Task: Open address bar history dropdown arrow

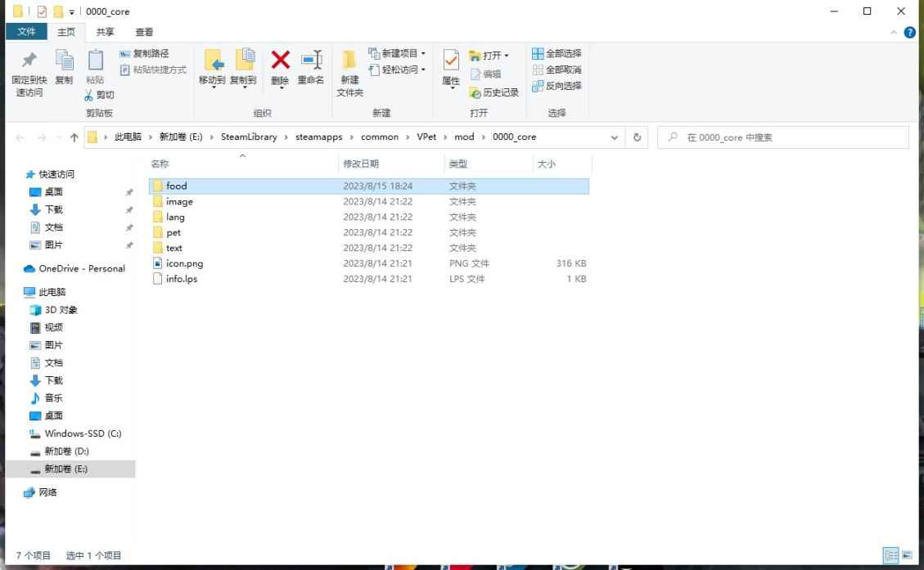Action: click(615, 137)
